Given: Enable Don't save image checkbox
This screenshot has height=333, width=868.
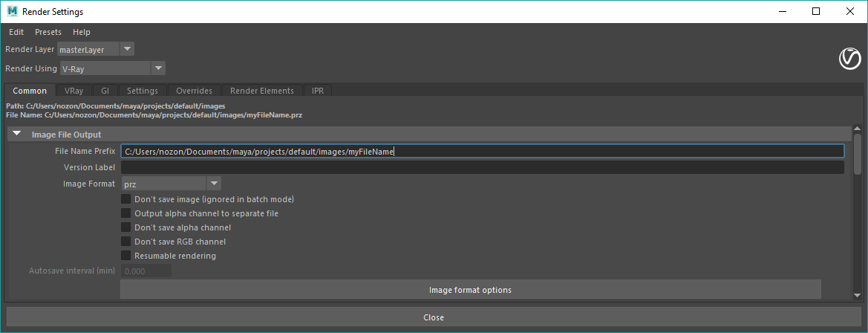Looking at the screenshot, I should [125, 199].
